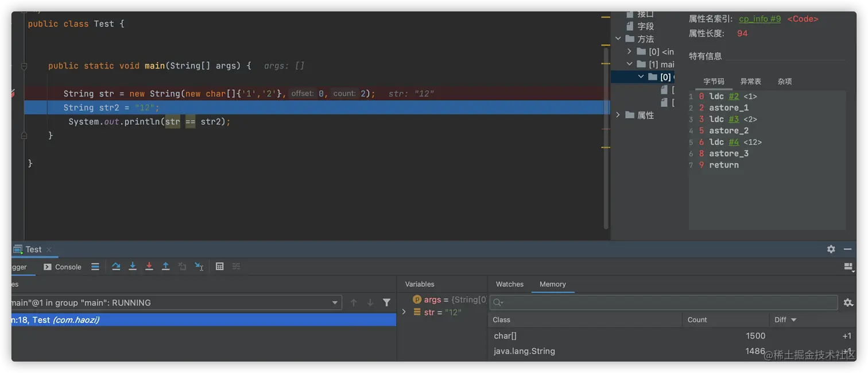Switch to the Console tab
The image size is (868, 373).
pos(63,267)
